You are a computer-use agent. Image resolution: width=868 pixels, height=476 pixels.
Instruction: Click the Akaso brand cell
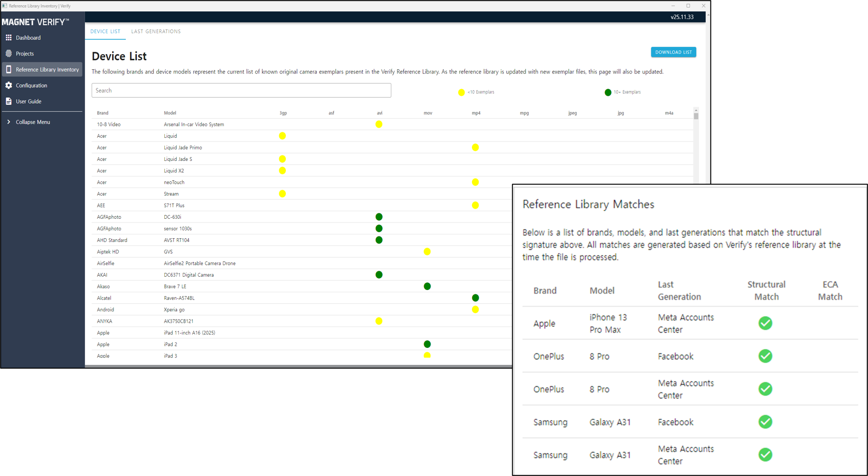[x=103, y=287]
